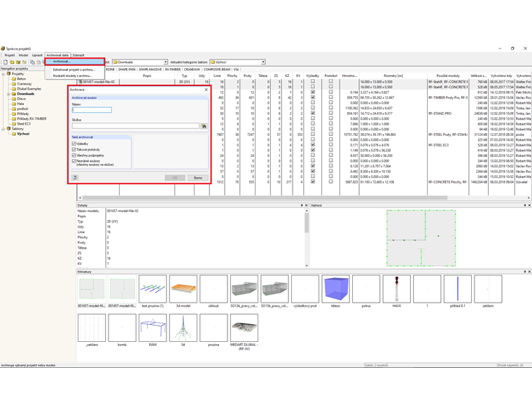
Task: Uncheck Všechny podprojekty option
Action: 74,156
